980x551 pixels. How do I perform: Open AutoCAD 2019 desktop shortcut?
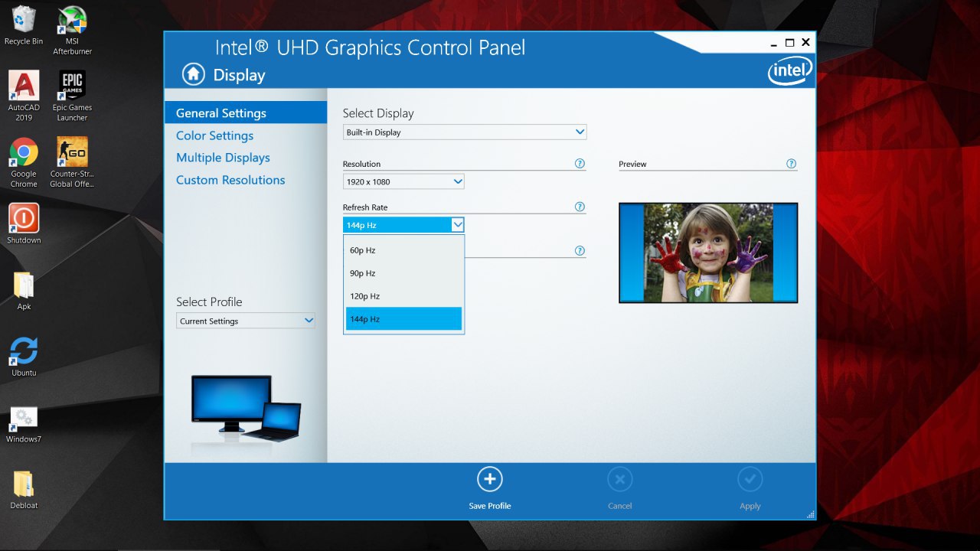(24, 96)
